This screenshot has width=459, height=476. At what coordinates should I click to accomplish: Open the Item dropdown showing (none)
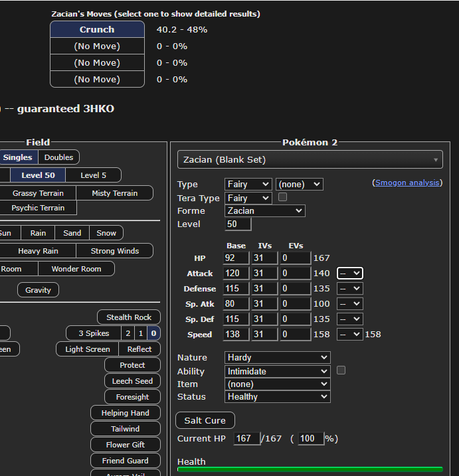pyautogui.click(x=277, y=384)
